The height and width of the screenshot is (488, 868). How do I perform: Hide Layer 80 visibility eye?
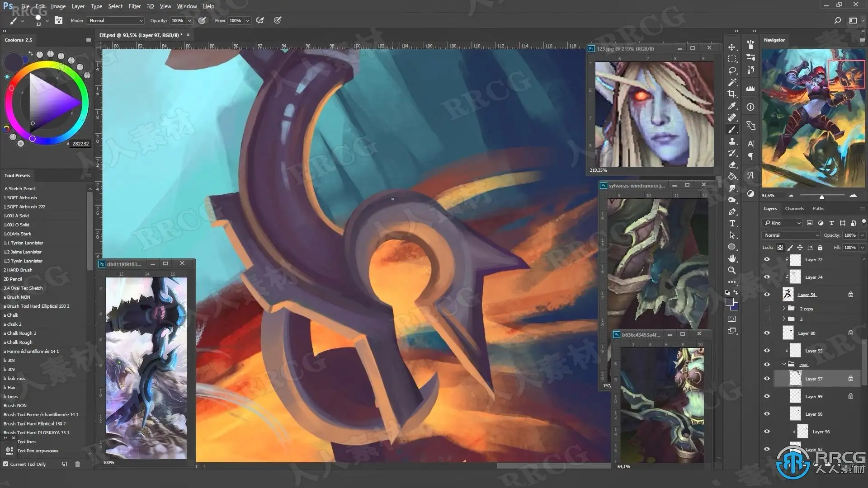pyautogui.click(x=767, y=333)
